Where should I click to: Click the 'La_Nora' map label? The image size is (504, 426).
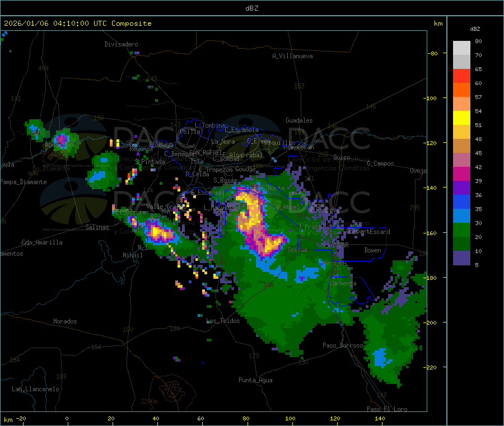tap(223, 142)
